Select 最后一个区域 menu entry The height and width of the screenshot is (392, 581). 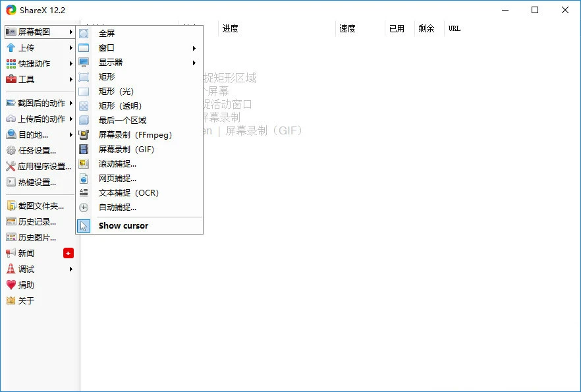tap(140, 120)
